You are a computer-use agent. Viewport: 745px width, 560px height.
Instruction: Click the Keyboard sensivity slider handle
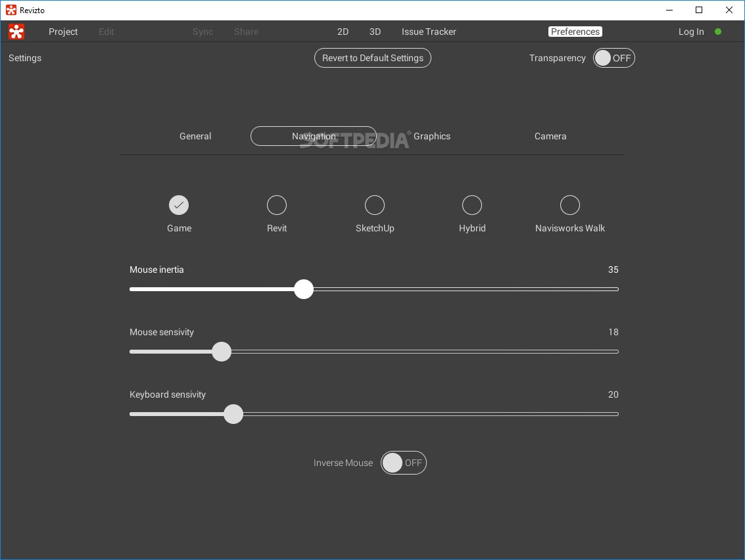coord(233,413)
